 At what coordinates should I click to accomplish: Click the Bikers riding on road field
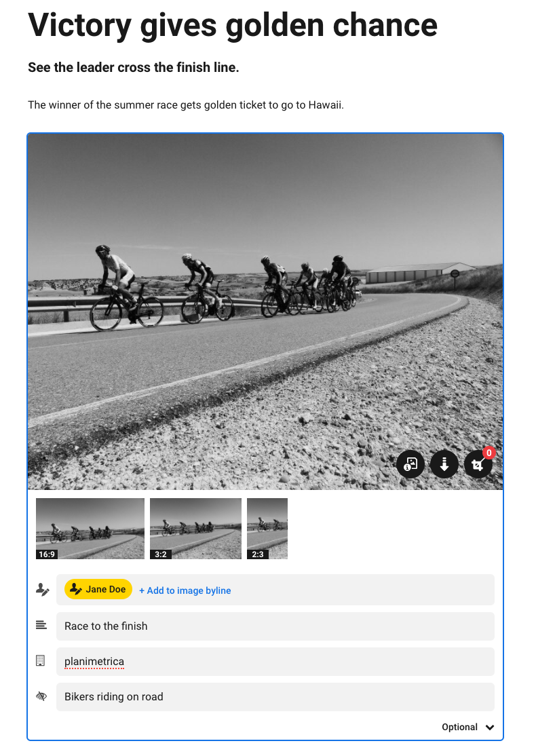tap(275, 697)
